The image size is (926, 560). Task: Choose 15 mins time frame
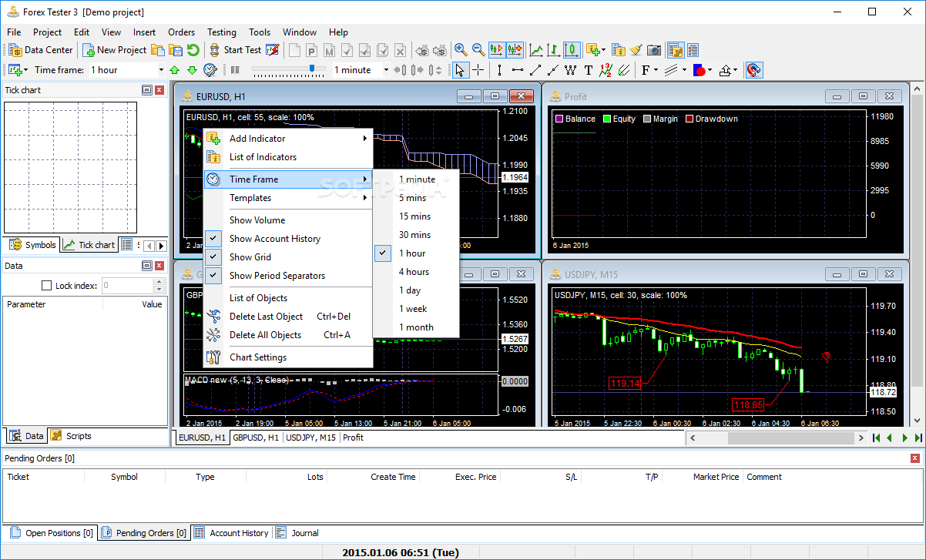point(416,216)
